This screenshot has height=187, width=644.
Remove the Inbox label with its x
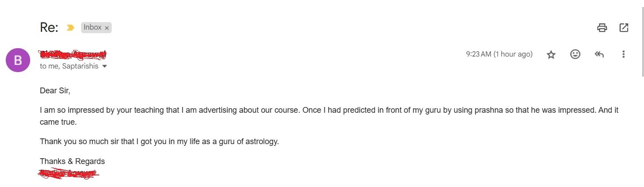[x=106, y=27]
